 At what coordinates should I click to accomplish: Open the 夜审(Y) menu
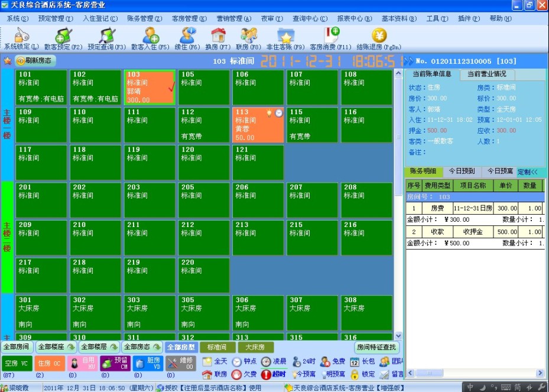click(272, 18)
